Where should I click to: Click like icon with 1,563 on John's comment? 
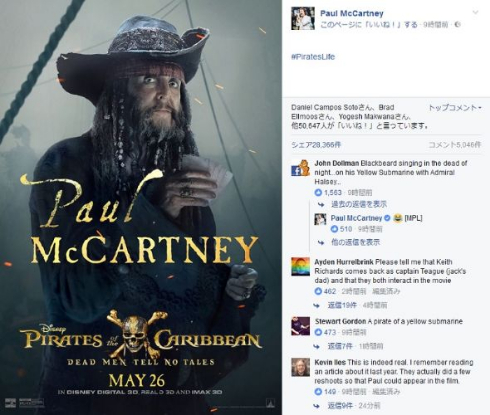[318, 193]
